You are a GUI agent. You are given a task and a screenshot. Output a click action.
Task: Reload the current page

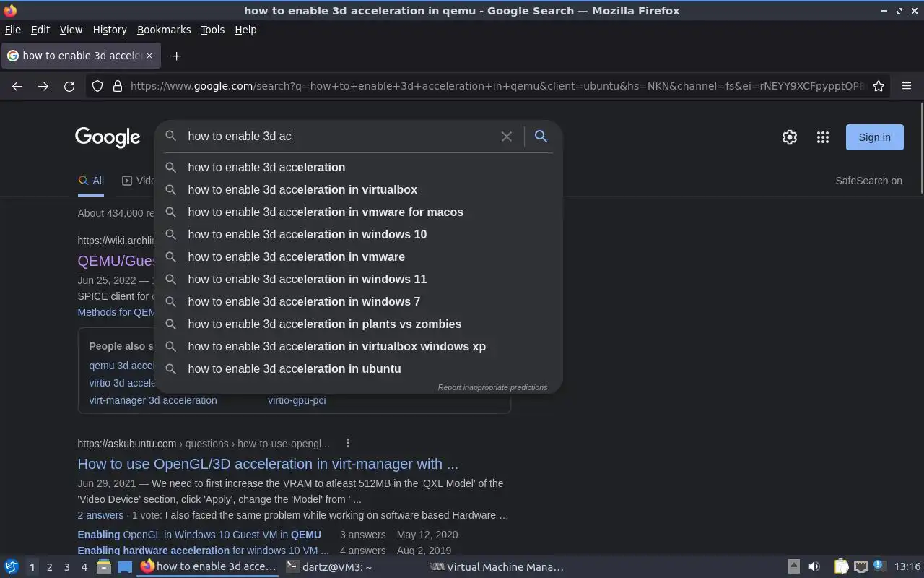pos(69,86)
